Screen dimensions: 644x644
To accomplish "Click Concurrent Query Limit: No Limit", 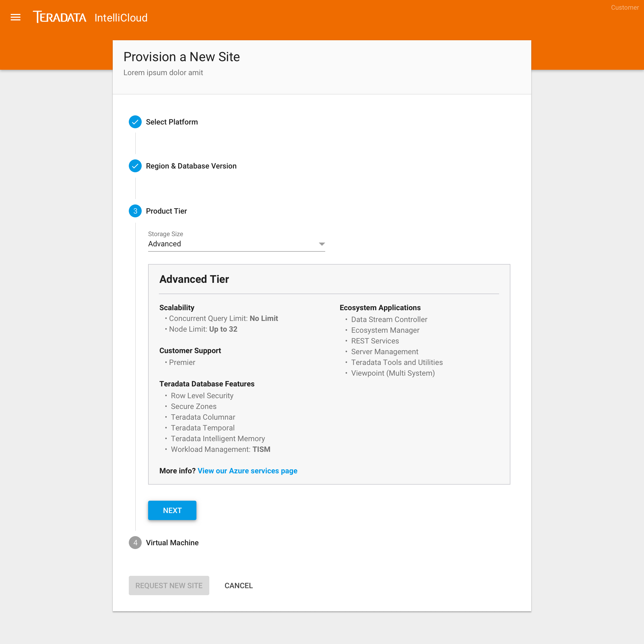I will (223, 318).
